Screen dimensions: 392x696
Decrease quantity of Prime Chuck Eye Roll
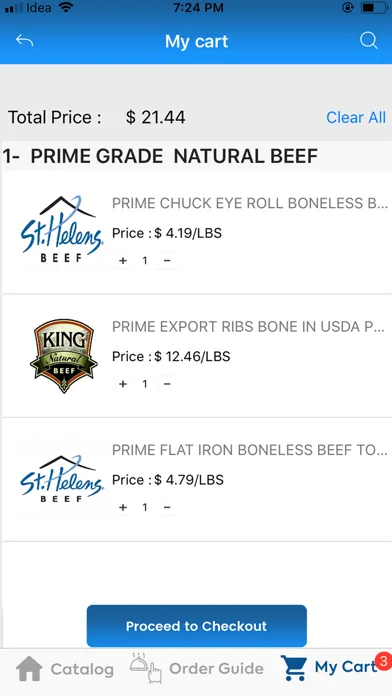click(167, 261)
